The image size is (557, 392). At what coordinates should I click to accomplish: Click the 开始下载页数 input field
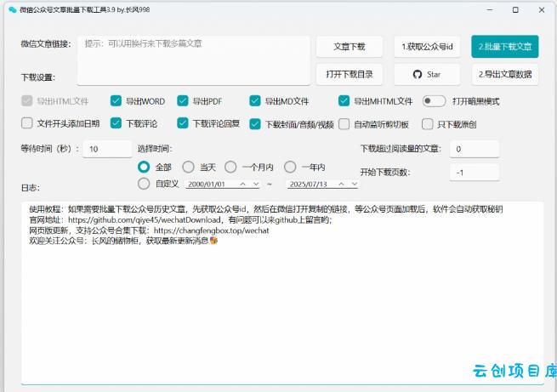click(475, 173)
